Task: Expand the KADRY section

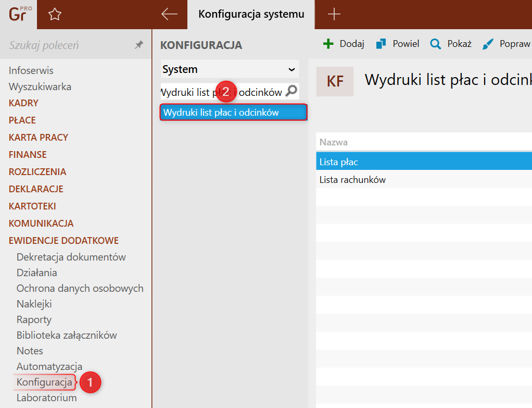Action: pyautogui.click(x=23, y=103)
